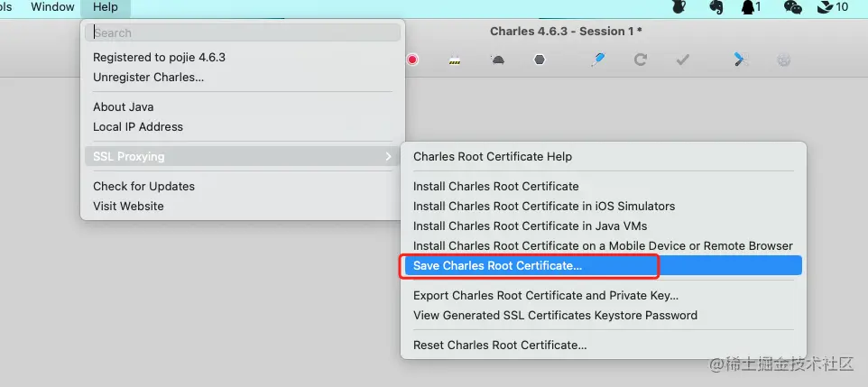868x387 pixels.
Task: Click the Help menu Search field
Action: (243, 32)
